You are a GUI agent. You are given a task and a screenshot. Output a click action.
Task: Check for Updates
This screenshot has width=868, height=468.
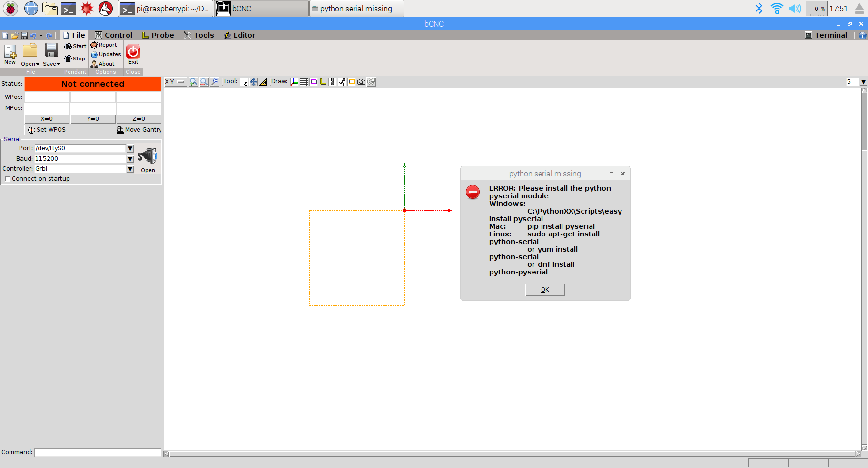[x=106, y=54]
